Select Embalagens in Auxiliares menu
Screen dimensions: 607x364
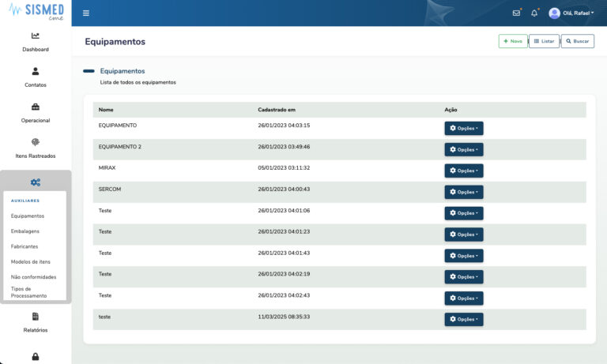[x=25, y=231]
